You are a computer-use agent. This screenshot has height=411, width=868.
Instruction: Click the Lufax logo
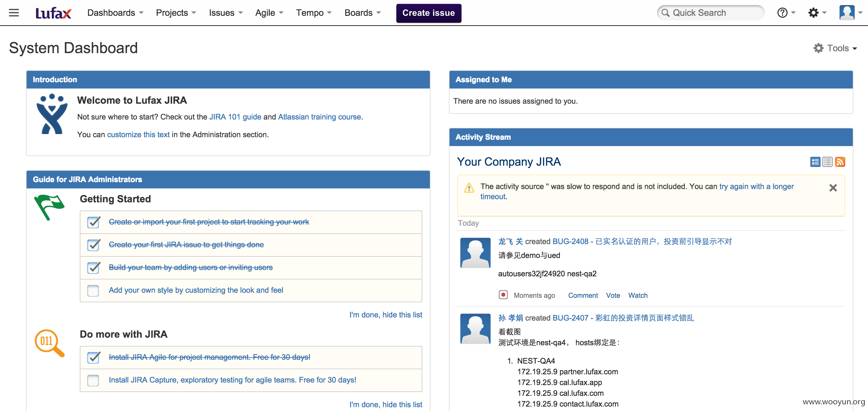click(53, 13)
